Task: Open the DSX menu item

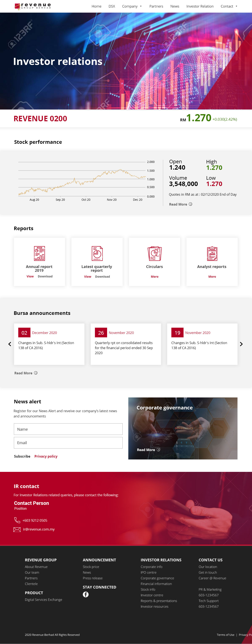Action: 112,6
